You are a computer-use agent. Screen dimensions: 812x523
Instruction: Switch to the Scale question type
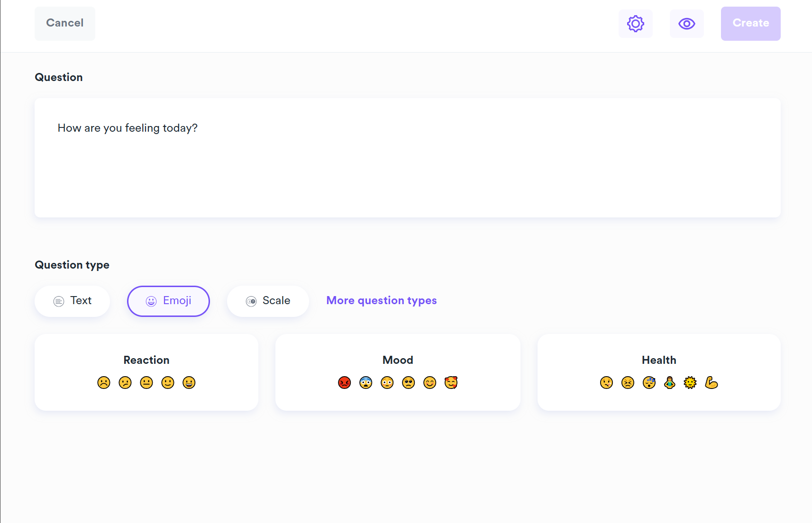pyautogui.click(x=268, y=301)
